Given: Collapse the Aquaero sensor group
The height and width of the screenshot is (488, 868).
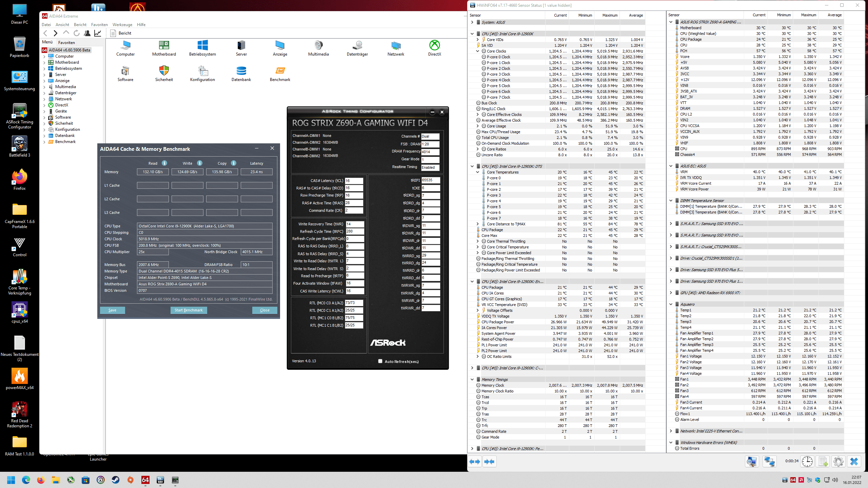Looking at the screenshot, I should click(671, 304).
